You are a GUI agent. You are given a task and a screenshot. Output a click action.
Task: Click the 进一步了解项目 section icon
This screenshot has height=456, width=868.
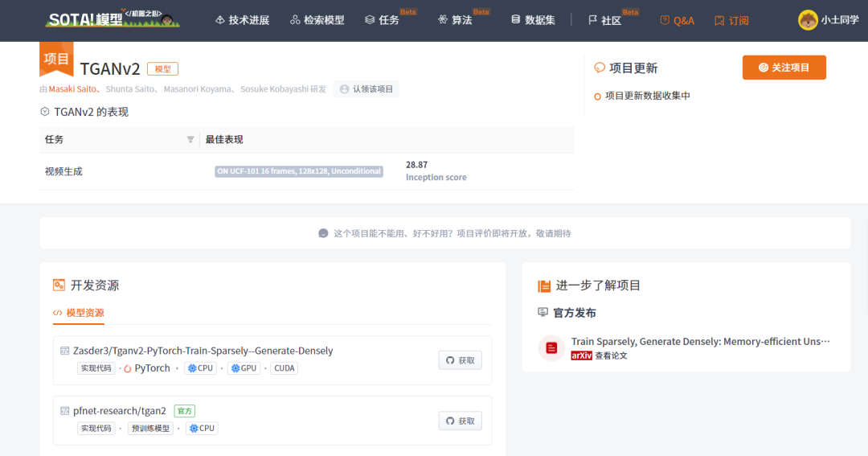click(543, 286)
